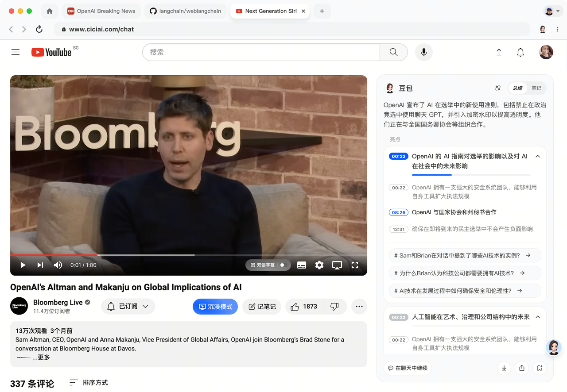Open the more actions ellipsis button
Screen dimensions: 567x392
click(x=359, y=307)
